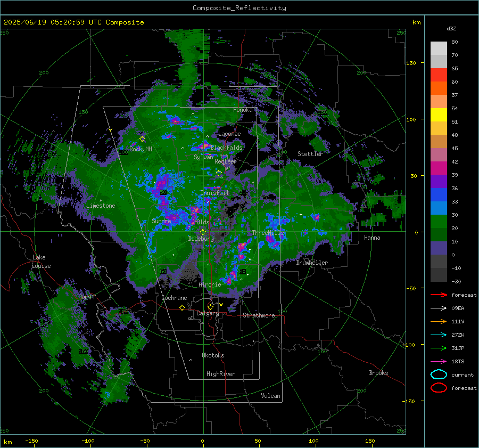Screen dimensions: 479x448
Task: Click the HighRiver town label
Action: [x=221, y=374]
